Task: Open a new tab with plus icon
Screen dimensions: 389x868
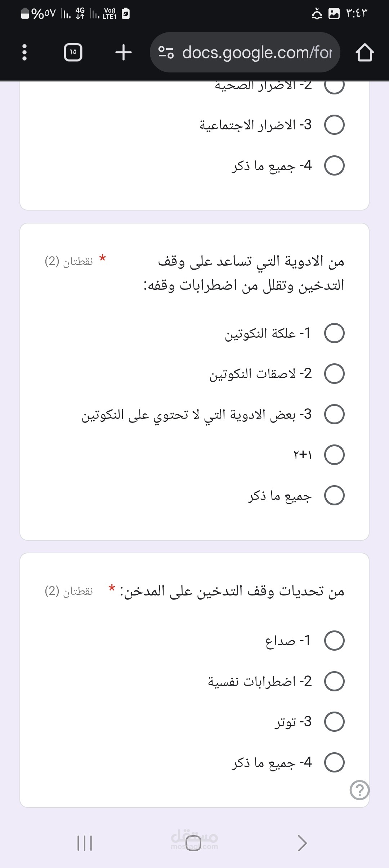Action: tap(124, 53)
